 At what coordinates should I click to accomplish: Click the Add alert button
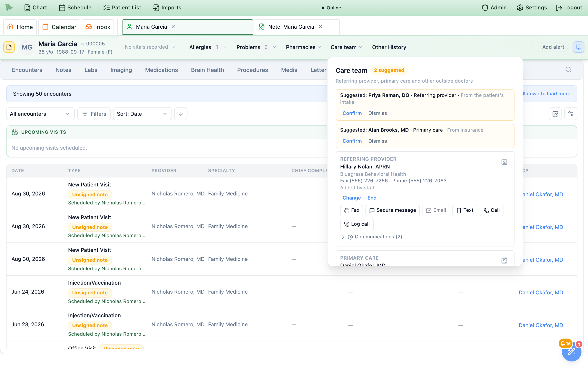coord(550,47)
